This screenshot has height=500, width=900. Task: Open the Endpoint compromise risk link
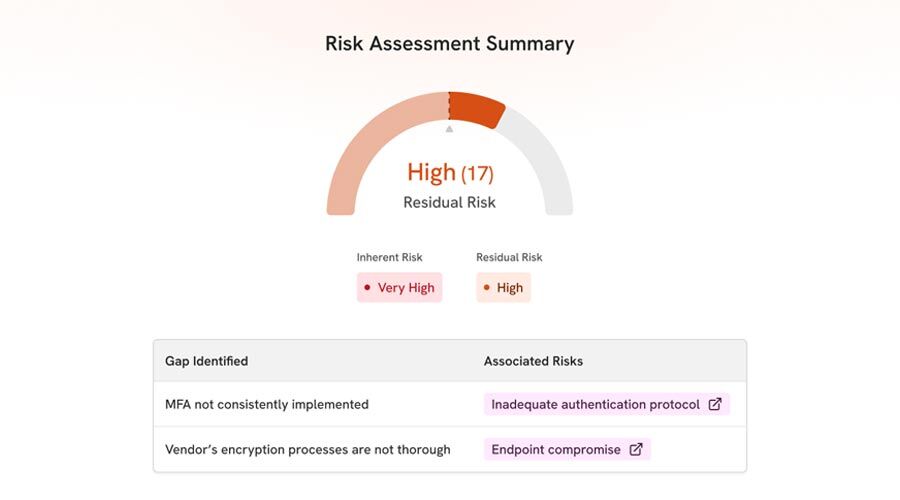(556, 450)
